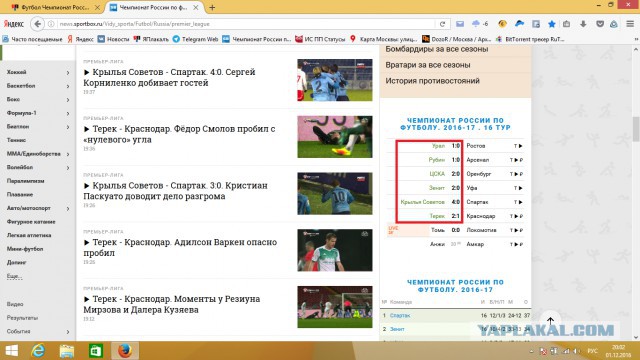Viewport: 640px width, 360px height.
Task: Open BitTorrent трекер RuT... bookmark
Action: click(530, 39)
